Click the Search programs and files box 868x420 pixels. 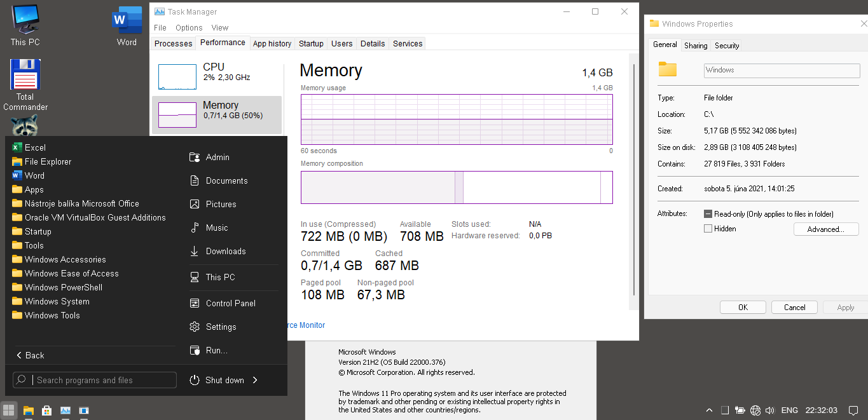click(95, 380)
